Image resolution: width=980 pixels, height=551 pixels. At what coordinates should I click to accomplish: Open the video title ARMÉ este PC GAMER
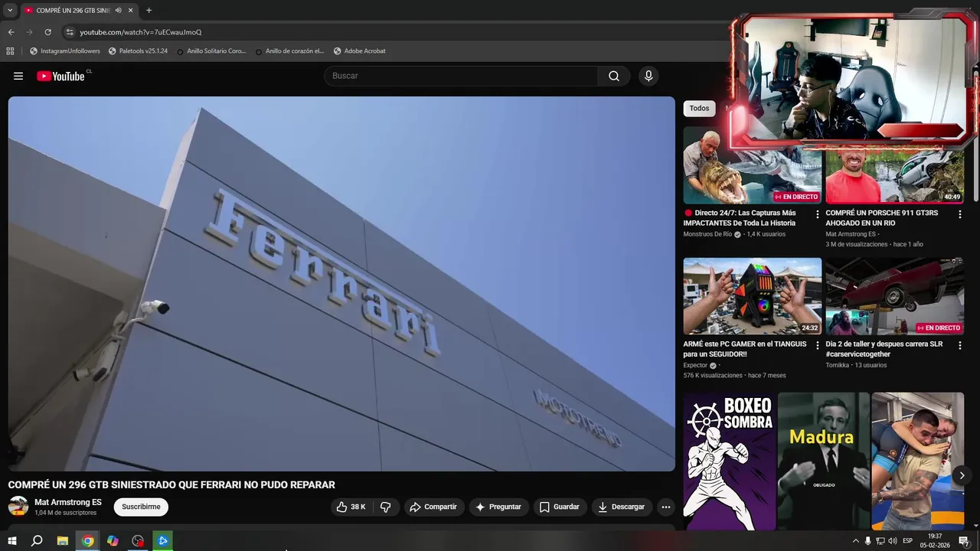(744, 349)
